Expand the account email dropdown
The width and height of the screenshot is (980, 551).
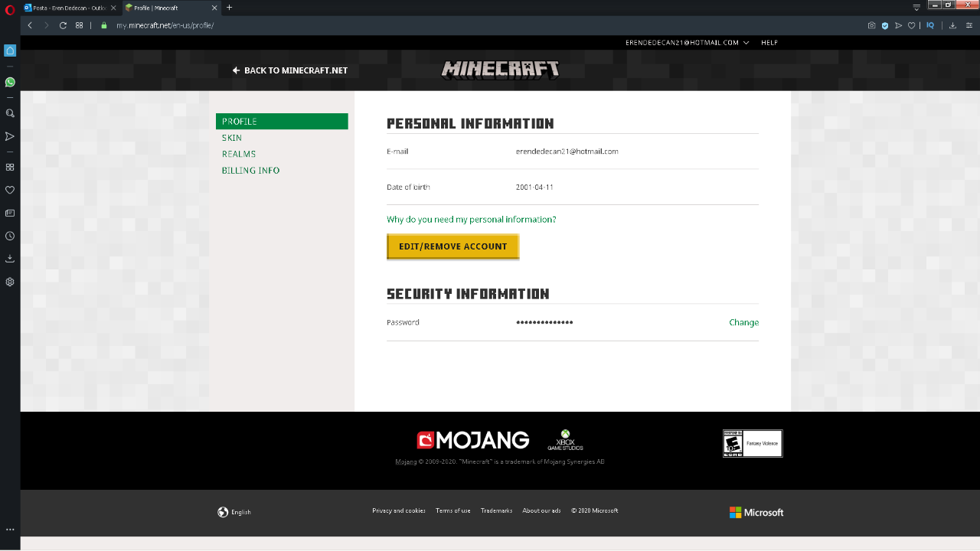click(687, 43)
